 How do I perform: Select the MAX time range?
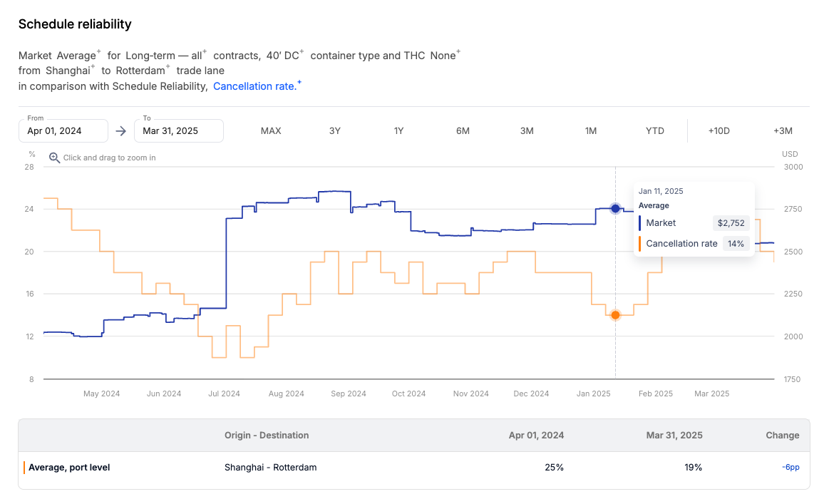tap(271, 130)
